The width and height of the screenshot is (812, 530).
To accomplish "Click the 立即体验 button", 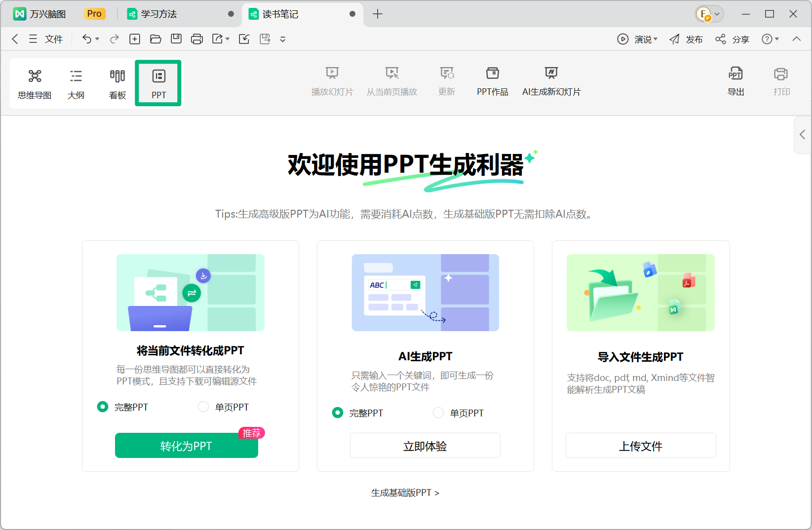I will tap(425, 446).
